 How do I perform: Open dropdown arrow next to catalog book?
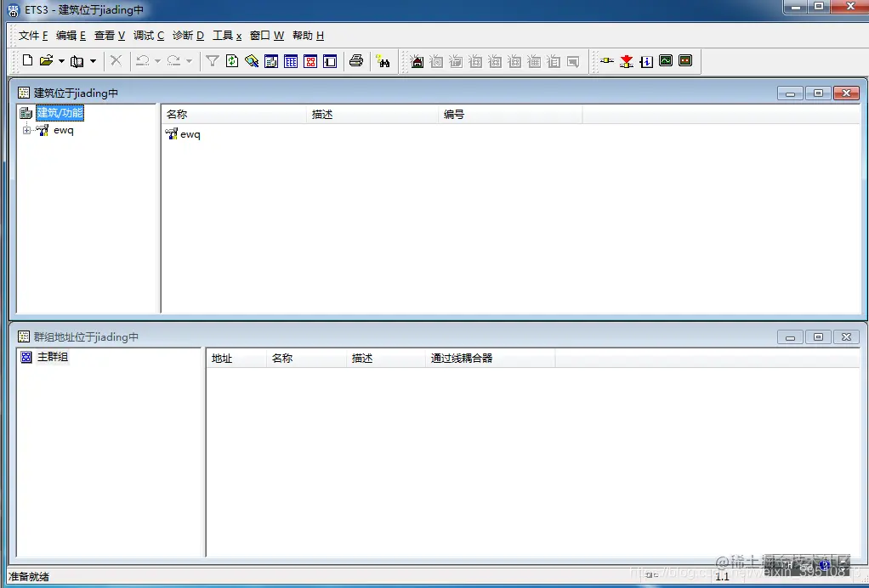(x=94, y=61)
